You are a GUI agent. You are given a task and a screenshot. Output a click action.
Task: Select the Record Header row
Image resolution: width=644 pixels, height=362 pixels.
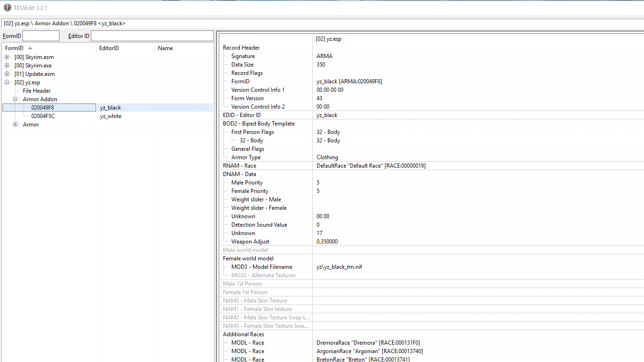(x=431, y=48)
